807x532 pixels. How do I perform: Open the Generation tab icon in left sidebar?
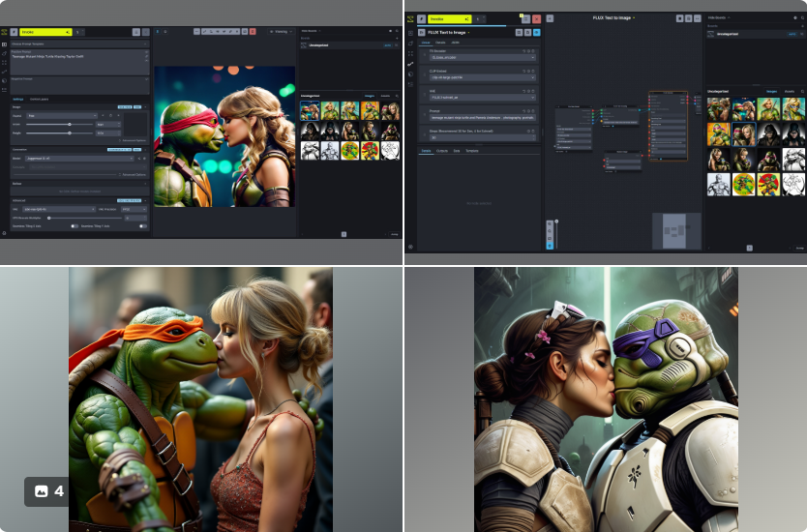point(4,44)
